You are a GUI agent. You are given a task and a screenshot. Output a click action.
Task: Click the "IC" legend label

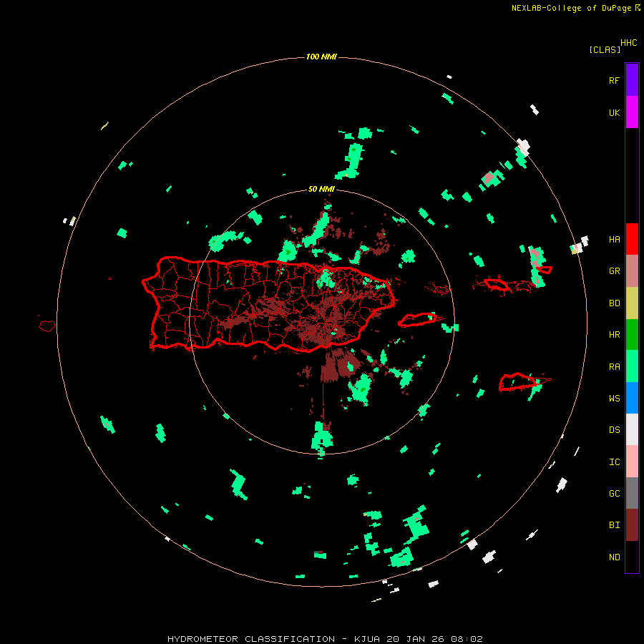pyautogui.click(x=614, y=462)
